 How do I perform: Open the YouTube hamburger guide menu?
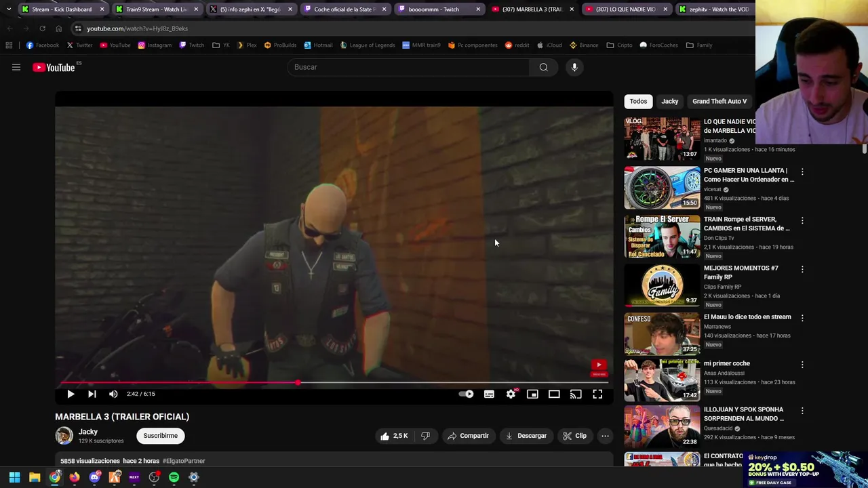coord(16,67)
